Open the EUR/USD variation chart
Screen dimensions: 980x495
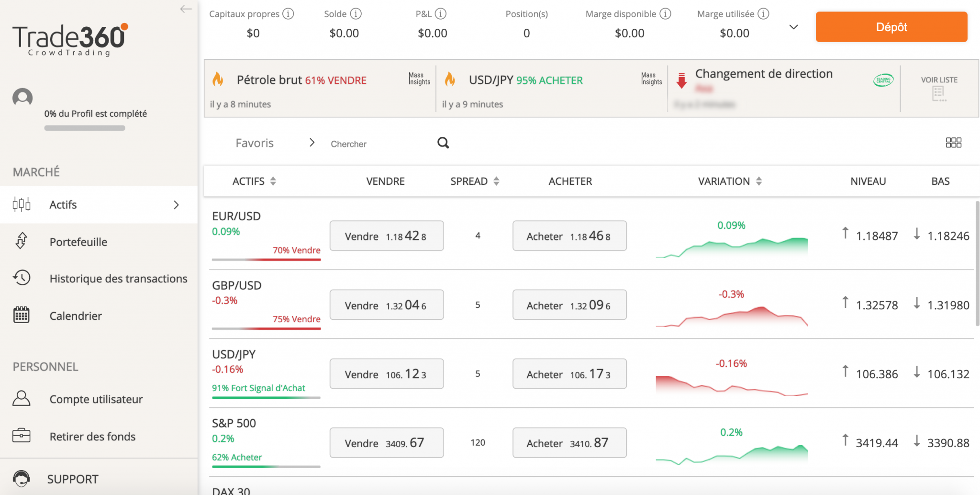pyautogui.click(x=732, y=247)
